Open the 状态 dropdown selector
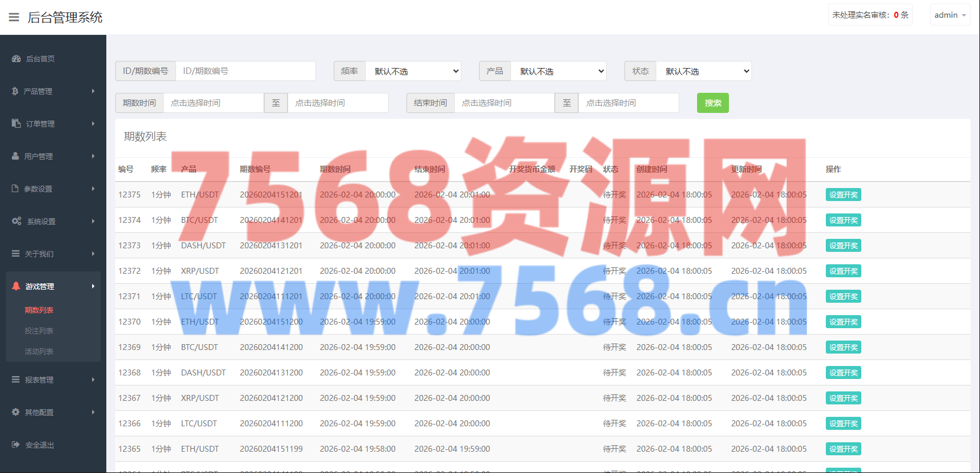Viewport: 980px width, 473px height. tap(704, 71)
